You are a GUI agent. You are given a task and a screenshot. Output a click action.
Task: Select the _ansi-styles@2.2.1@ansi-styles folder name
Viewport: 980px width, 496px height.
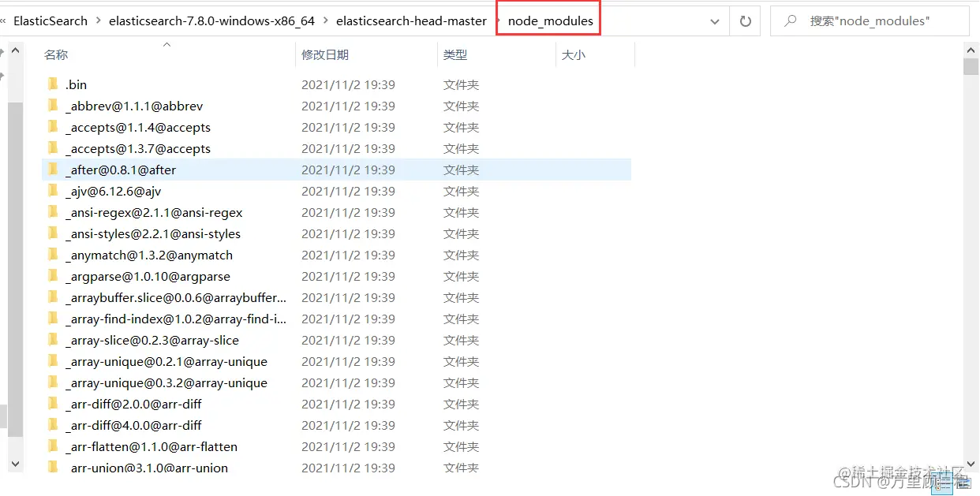[153, 233]
